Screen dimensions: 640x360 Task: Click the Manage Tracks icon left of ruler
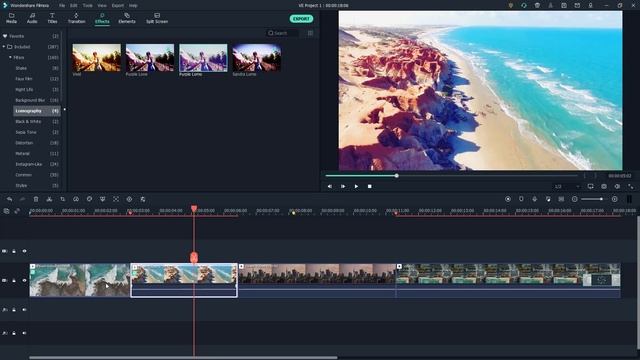[6, 211]
